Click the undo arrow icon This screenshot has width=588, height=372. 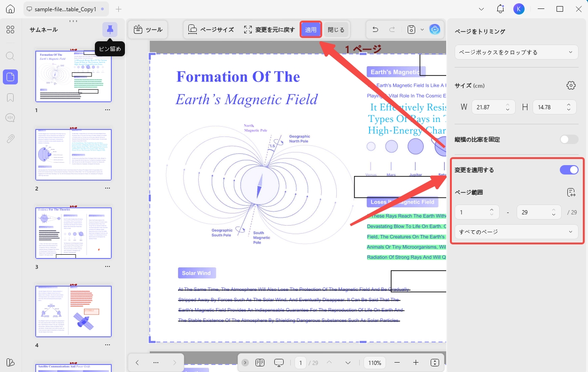[375, 30]
